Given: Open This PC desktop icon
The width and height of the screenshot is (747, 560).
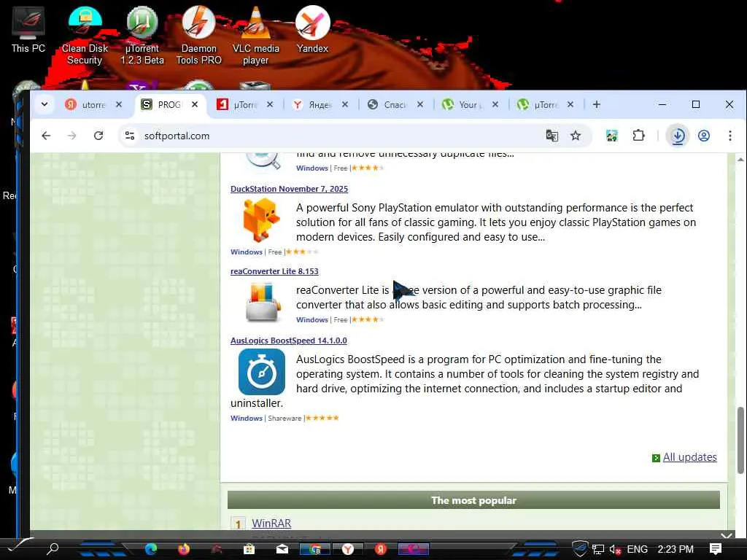Looking at the screenshot, I should coord(28,29).
